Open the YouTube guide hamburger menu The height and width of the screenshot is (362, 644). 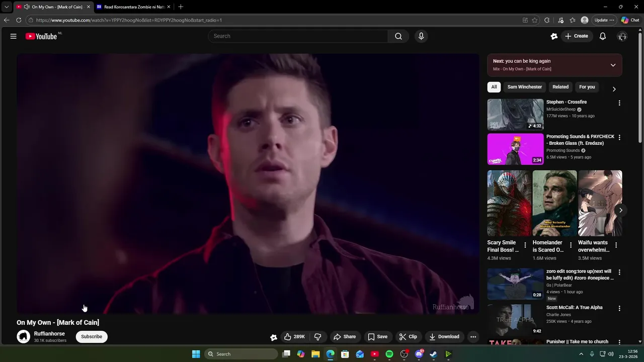point(14,36)
